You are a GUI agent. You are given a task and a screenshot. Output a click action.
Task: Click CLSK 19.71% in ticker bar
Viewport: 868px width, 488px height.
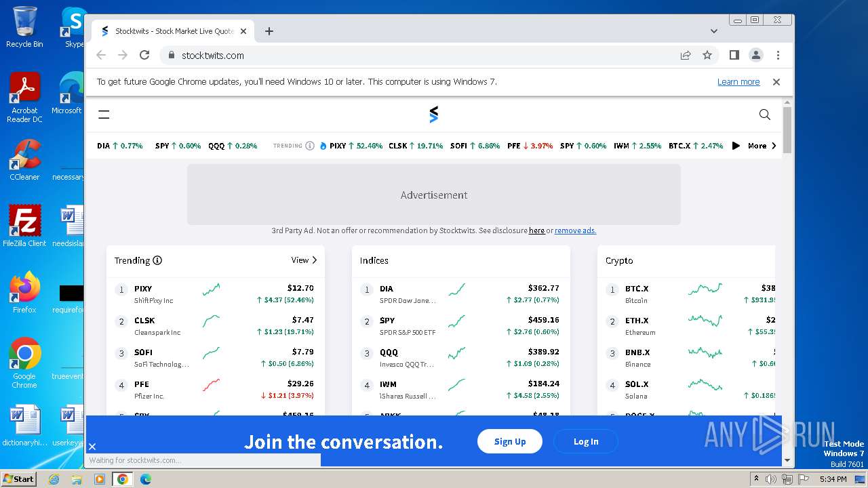[416, 146]
